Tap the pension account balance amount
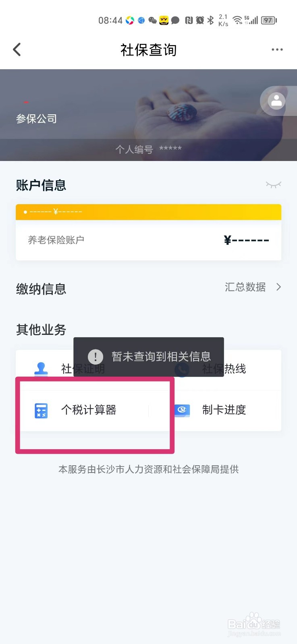297x644 pixels. click(246, 240)
